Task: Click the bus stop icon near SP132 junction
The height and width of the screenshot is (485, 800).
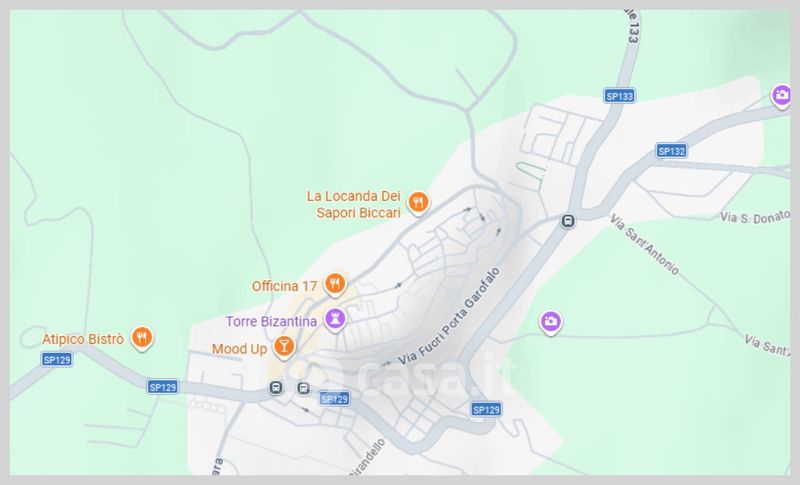Action: pos(567,221)
